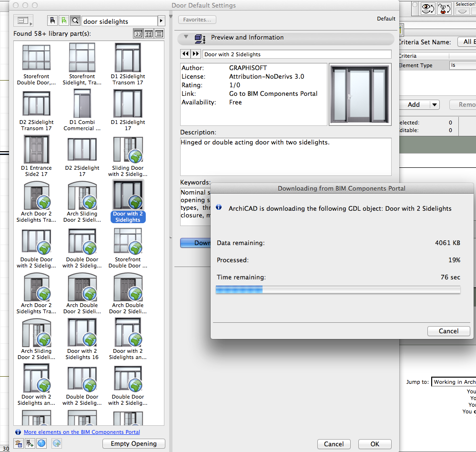
Task: Click '4061 KB' data remaining value
Action: pos(447,243)
